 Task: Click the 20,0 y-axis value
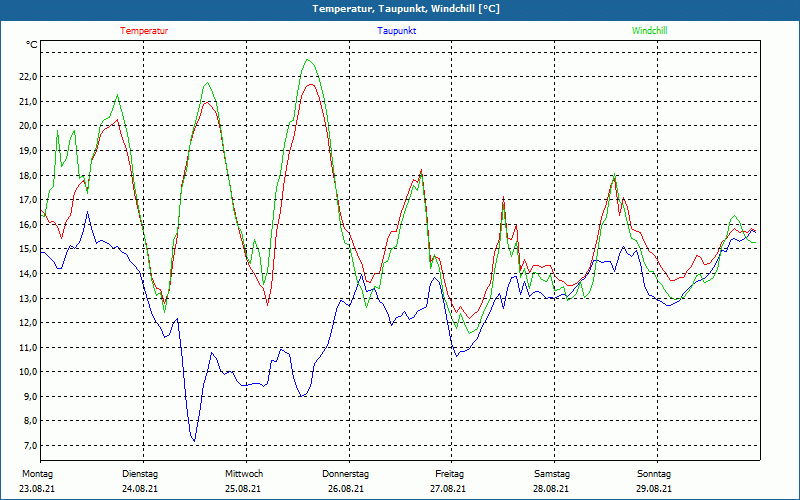[x=29, y=126]
